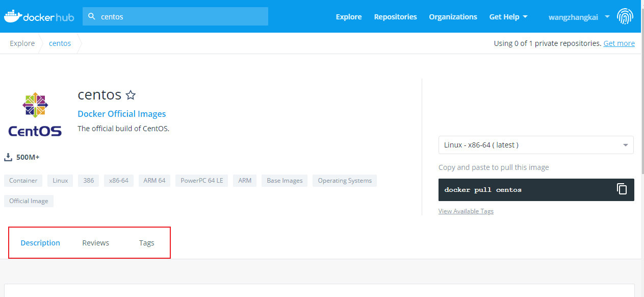Switch to the Reviews tab
This screenshot has width=644, height=297.
point(96,243)
